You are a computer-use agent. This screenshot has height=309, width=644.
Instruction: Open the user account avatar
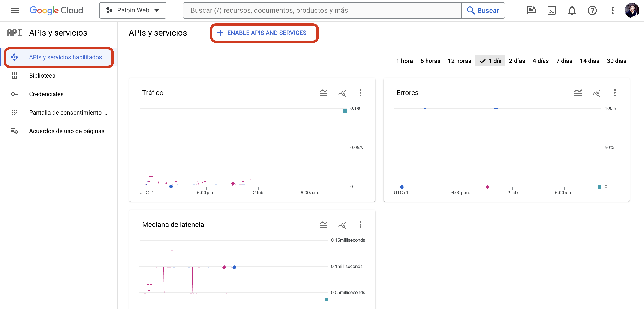(x=632, y=10)
